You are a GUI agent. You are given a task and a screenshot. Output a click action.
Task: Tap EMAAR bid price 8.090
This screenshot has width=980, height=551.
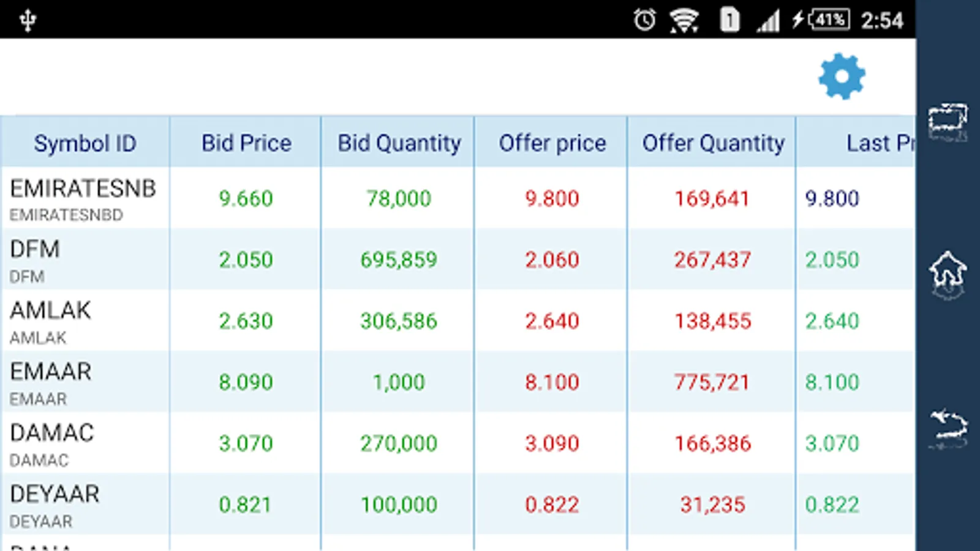coord(246,382)
